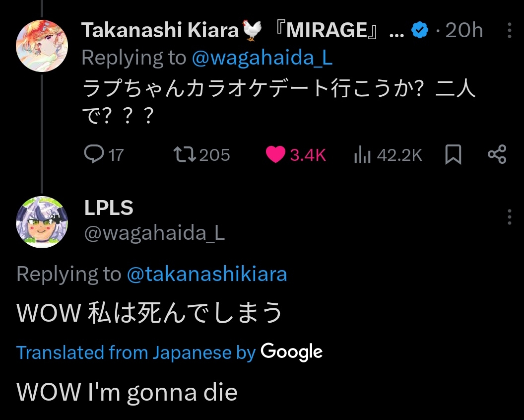Tap the @wagahaida_L handle under LPLS
The image size is (524, 420).
tap(154, 233)
